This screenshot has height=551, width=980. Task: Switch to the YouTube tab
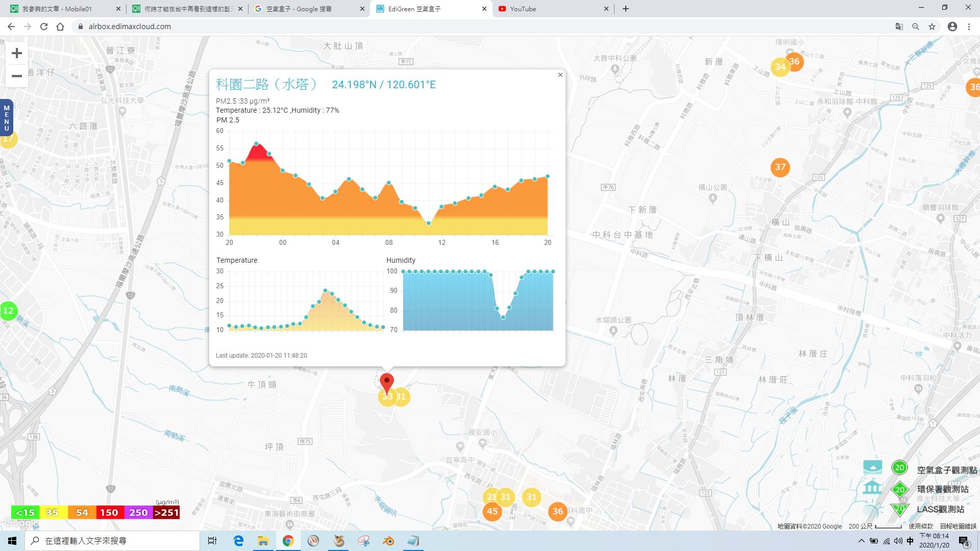554,9
